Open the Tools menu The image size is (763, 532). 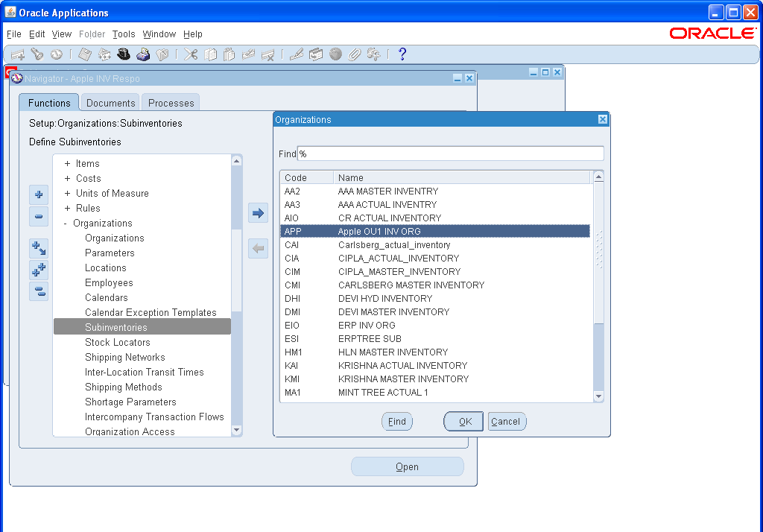coord(124,34)
